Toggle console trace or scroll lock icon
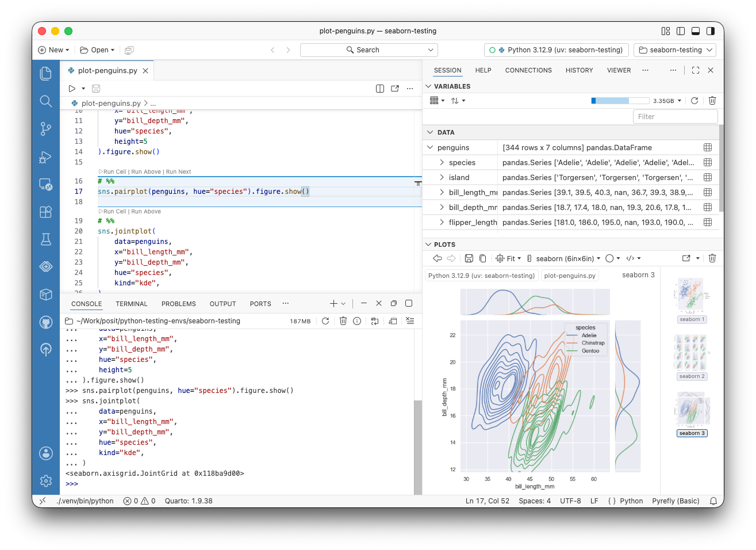756x550 pixels. (393, 321)
